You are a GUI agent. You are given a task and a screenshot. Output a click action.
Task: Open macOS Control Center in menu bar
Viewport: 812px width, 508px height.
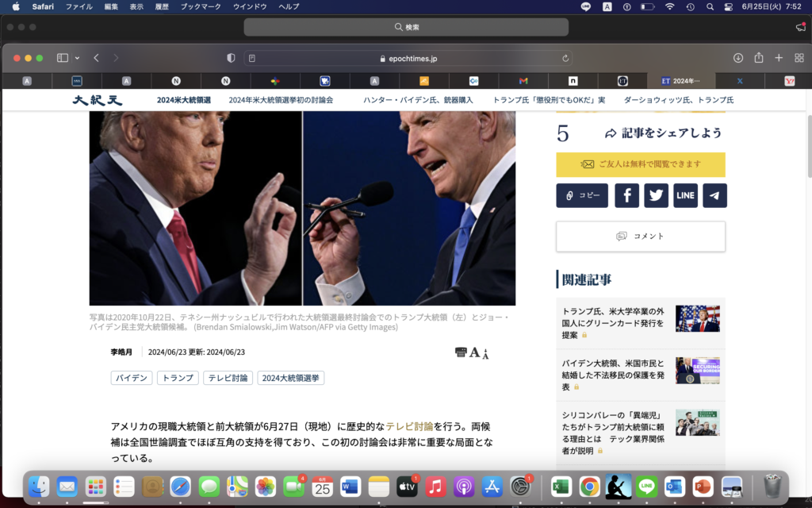pyautogui.click(x=728, y=6)
